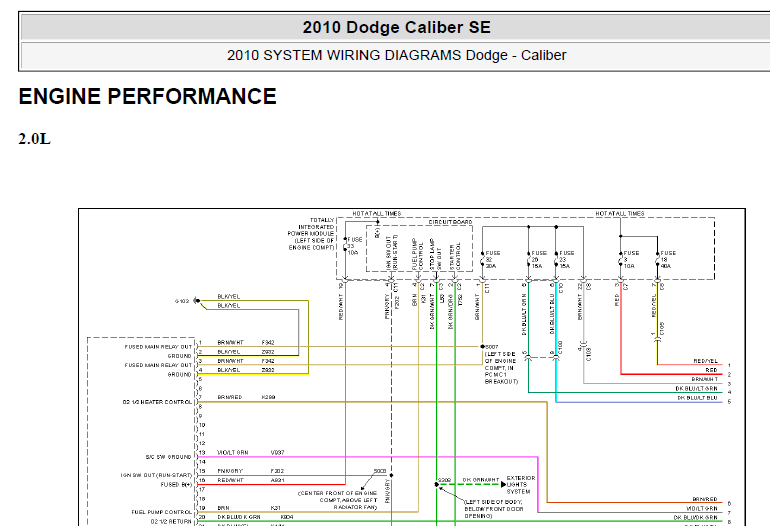Click the "O2 1/2 HEATER CONTROL" pin label
The height and width of the screenshot is (526, 770).
pos(157,402)
